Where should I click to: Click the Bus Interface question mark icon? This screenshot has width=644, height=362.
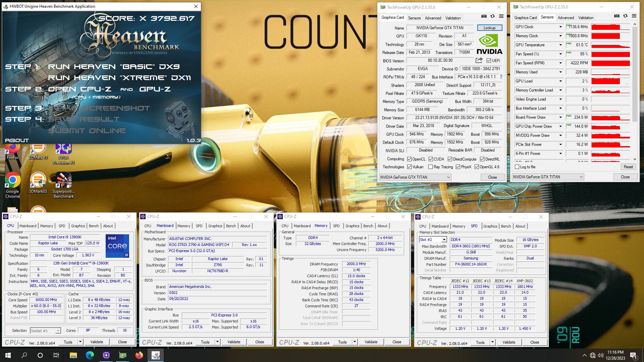pyautogui.click(x=501, y=77)
